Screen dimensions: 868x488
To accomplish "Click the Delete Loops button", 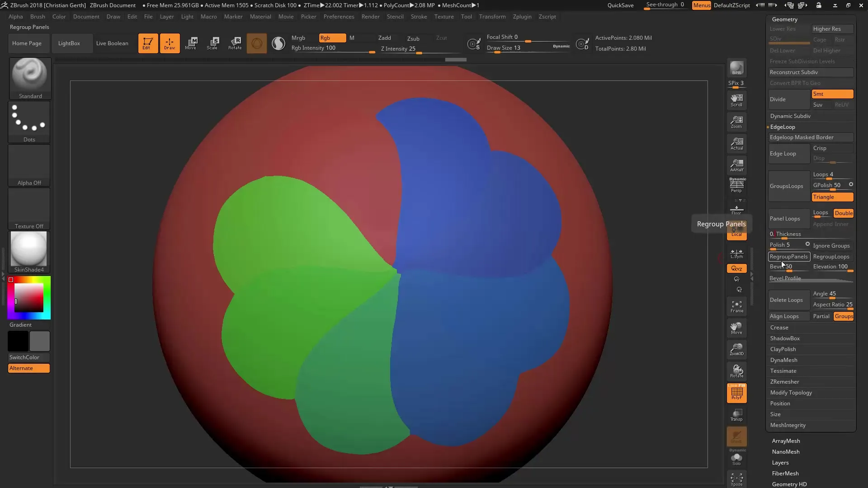I will pos(789,300).
